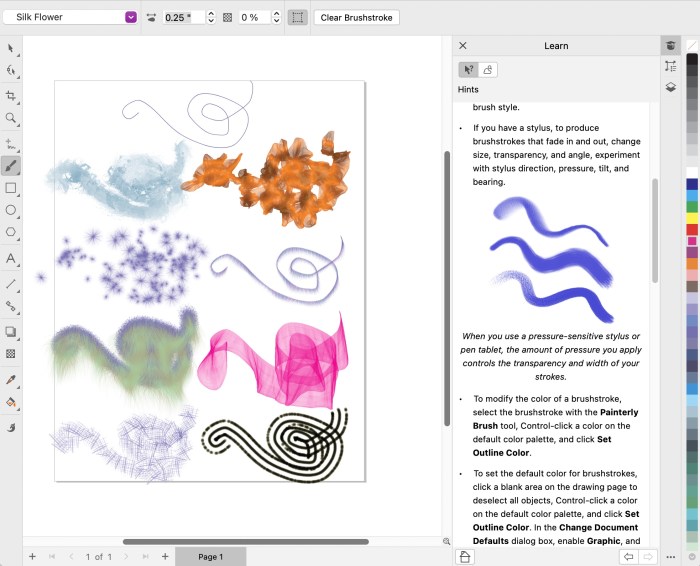Pick the Ellipse tool

point(11,210)
